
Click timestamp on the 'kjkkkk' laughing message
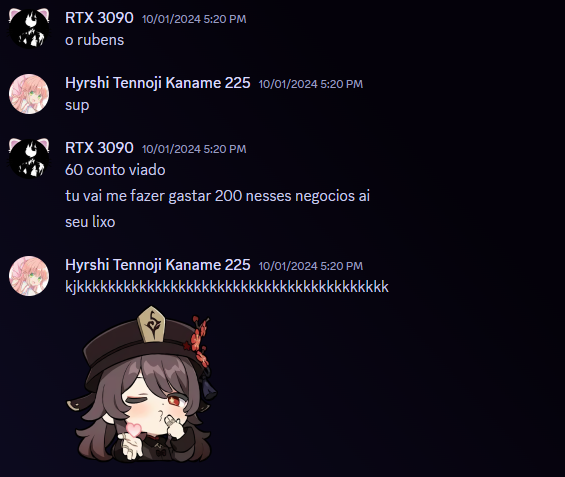click(311, 266)
